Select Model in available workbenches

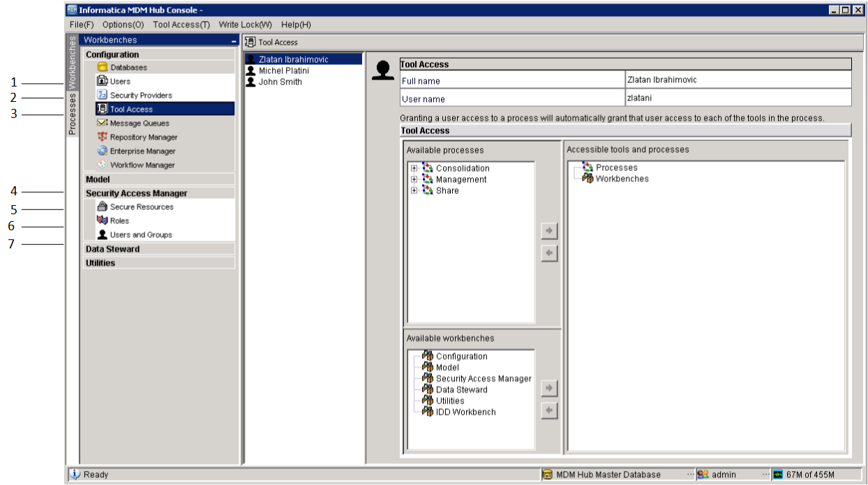[447, 367]
